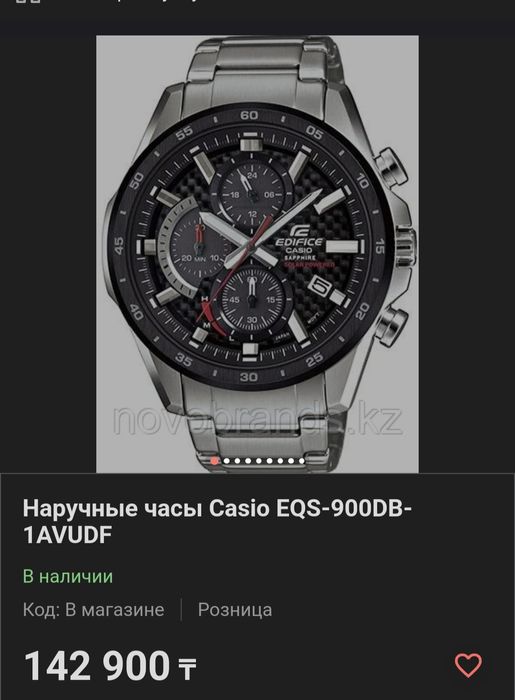515x700 pixels.
Task: Select the "Розница" price type
Action: (235, 610)
